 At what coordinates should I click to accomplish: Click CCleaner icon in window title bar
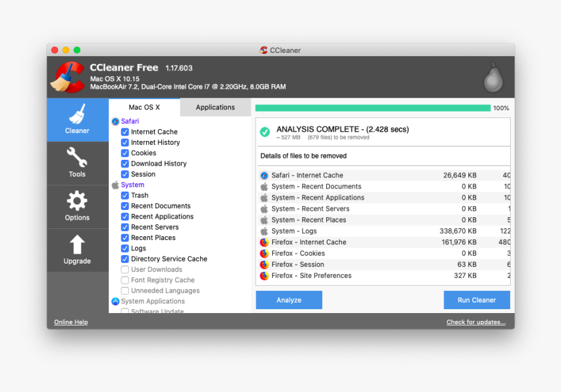pos(264,50)
